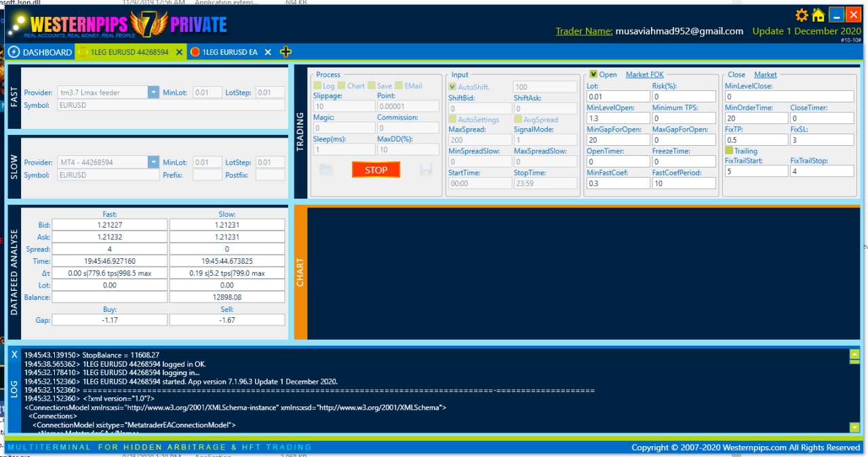Toggle the Log checkbox in Process
Image resolution: width=868 pixels, height=457 pixels.
pyautogui.click(x=317, y=85)
